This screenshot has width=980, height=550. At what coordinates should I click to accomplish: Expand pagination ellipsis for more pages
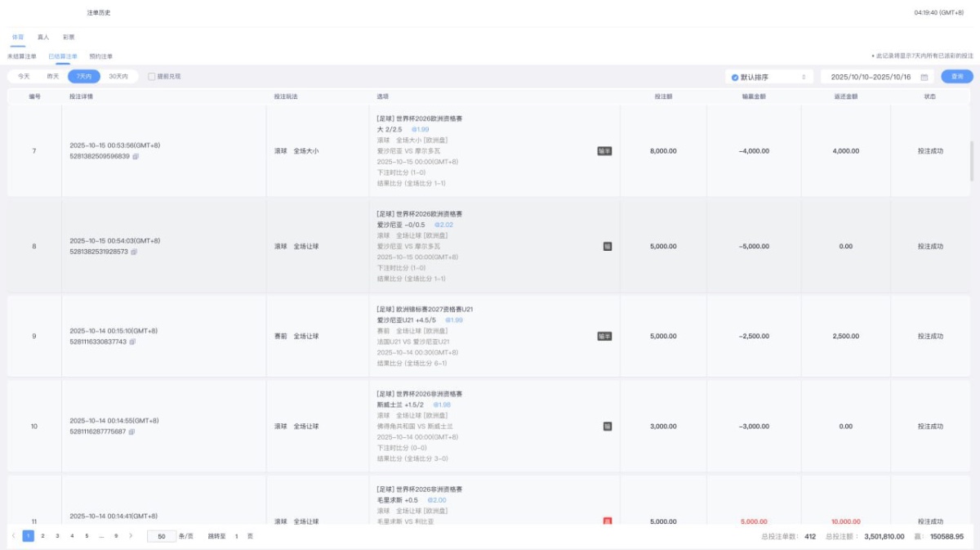pyautogui.click(x=101, y=536)
